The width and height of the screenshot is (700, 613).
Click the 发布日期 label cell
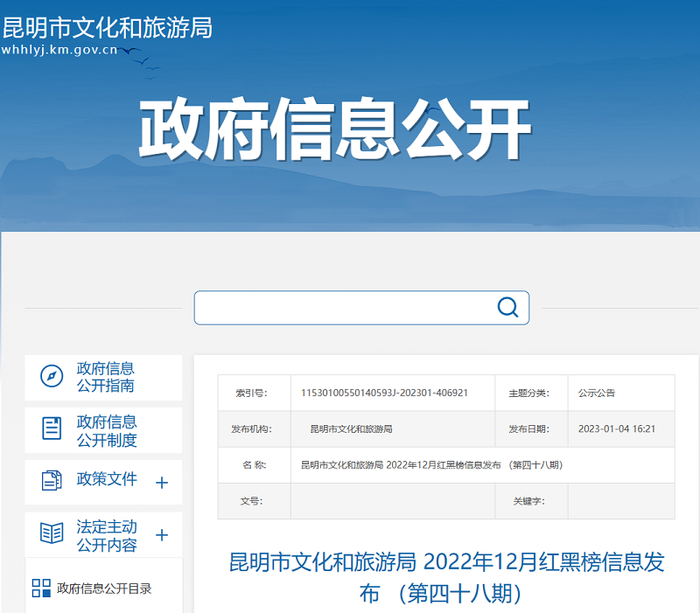pos(531,428)
